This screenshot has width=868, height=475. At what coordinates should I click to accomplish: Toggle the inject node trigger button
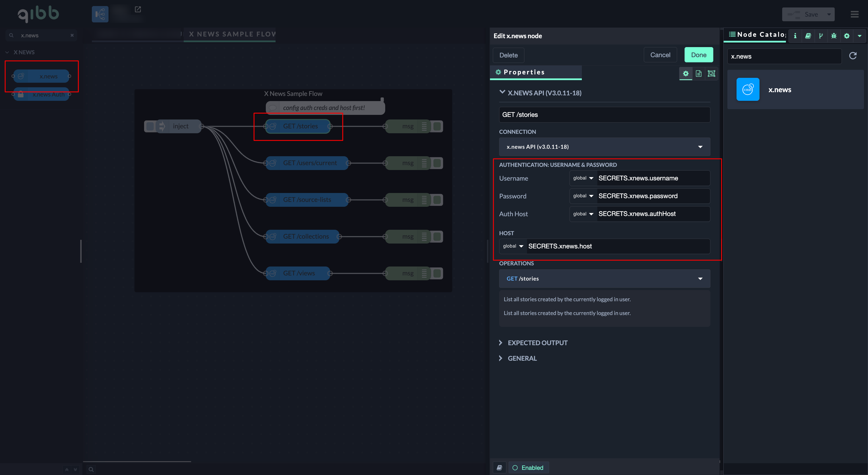pyautogui.click(x=150, y=126)
